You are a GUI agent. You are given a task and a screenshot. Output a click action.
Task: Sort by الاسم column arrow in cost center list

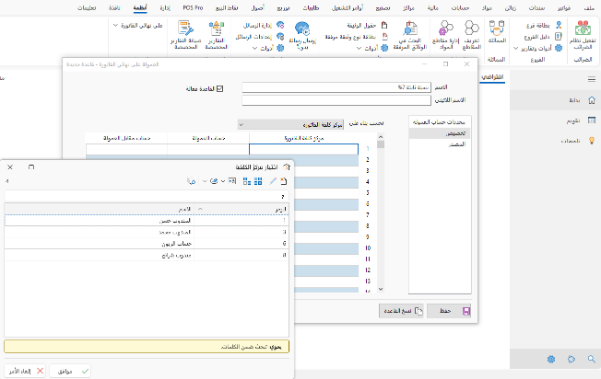click(200, 209)
